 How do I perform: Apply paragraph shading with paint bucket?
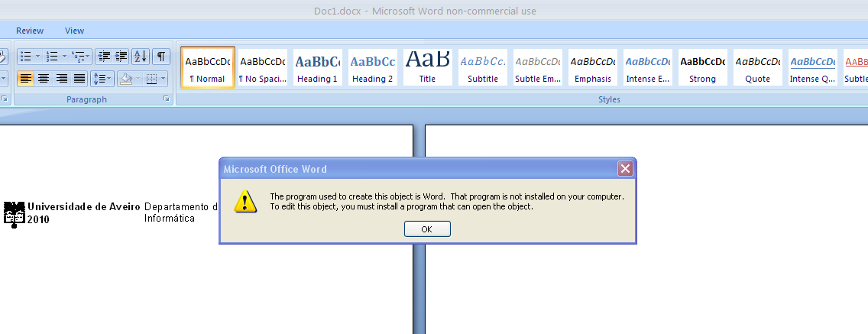click(x=125, y=79)
